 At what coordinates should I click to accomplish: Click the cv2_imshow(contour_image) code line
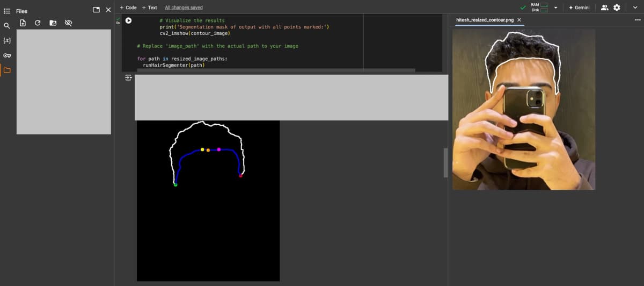pyautogui.click(x=195, y=33)
